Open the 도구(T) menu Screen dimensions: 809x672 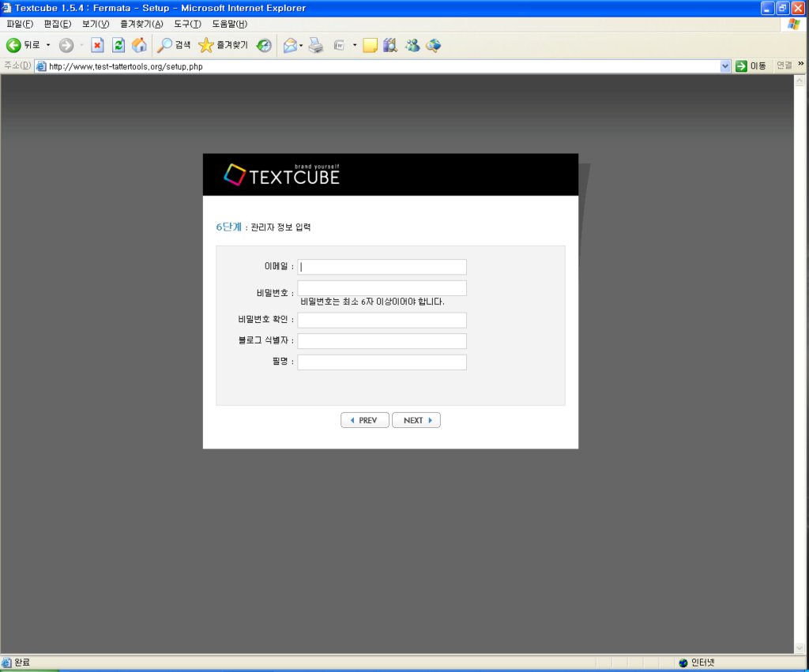click(187, 24)
